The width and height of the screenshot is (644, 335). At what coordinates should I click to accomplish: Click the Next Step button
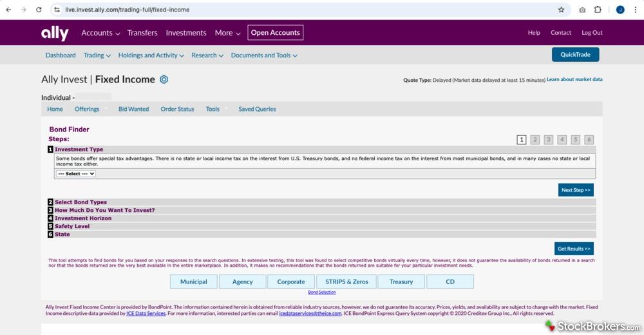pos(576,190)
